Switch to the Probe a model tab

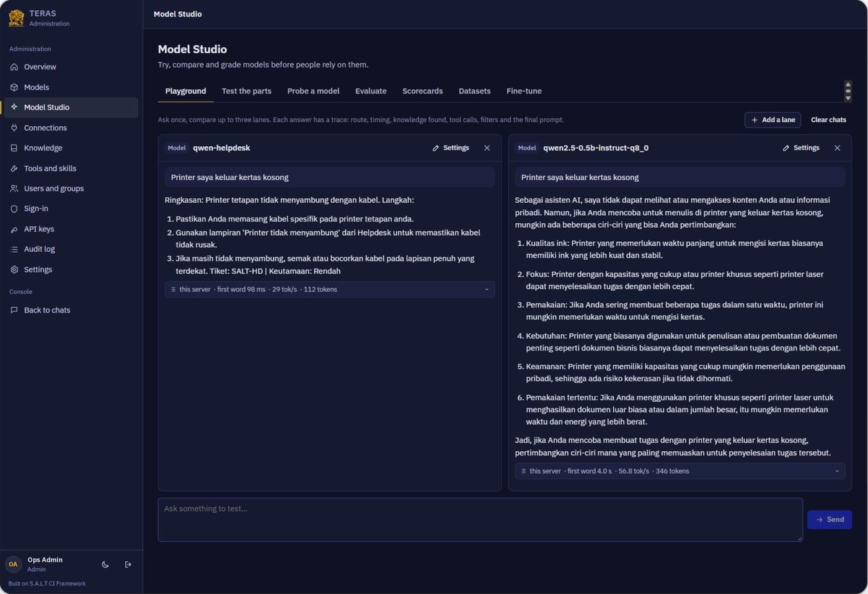[x=313, y=91]
